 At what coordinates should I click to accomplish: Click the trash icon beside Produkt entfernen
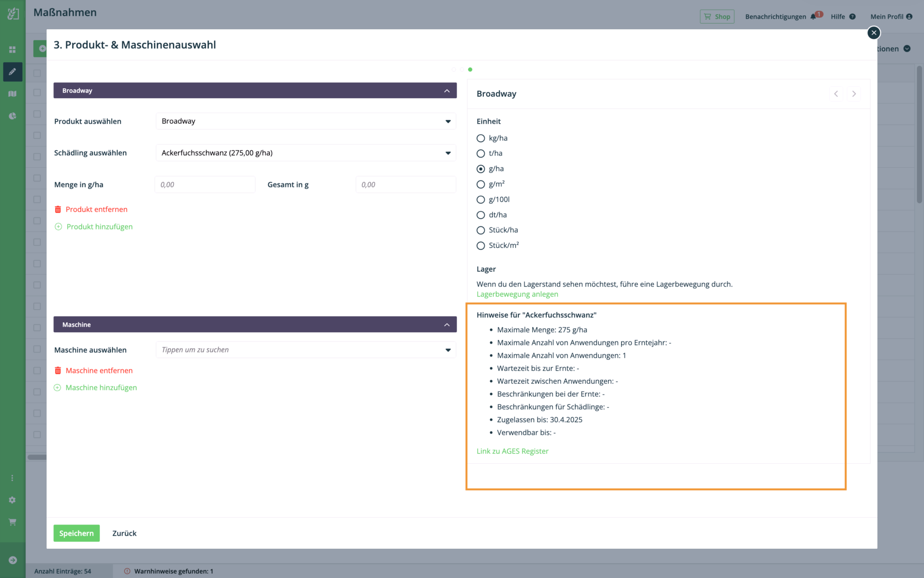pyautogui.click(x=58, y=210)
